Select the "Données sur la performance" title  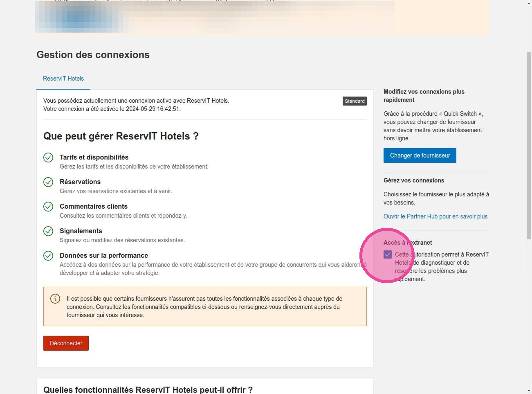click(x=104, y=255)
